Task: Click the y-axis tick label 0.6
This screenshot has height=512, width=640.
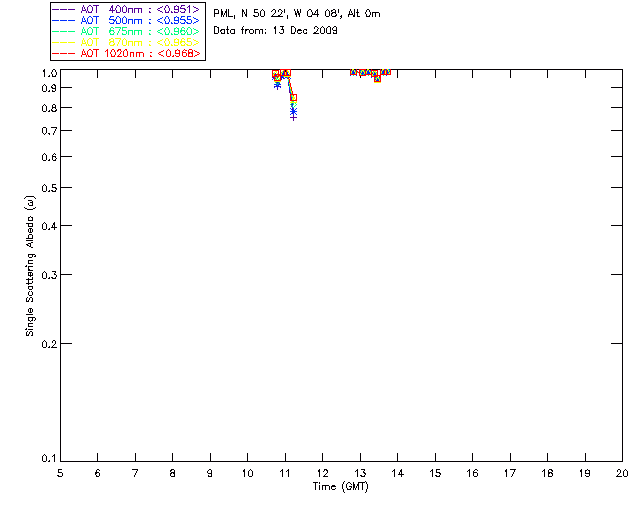Action: coord(49,157)
